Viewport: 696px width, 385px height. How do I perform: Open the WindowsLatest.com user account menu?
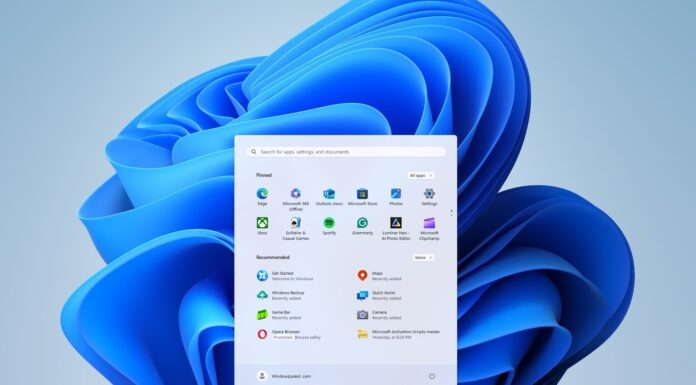(x=284, y=376)
